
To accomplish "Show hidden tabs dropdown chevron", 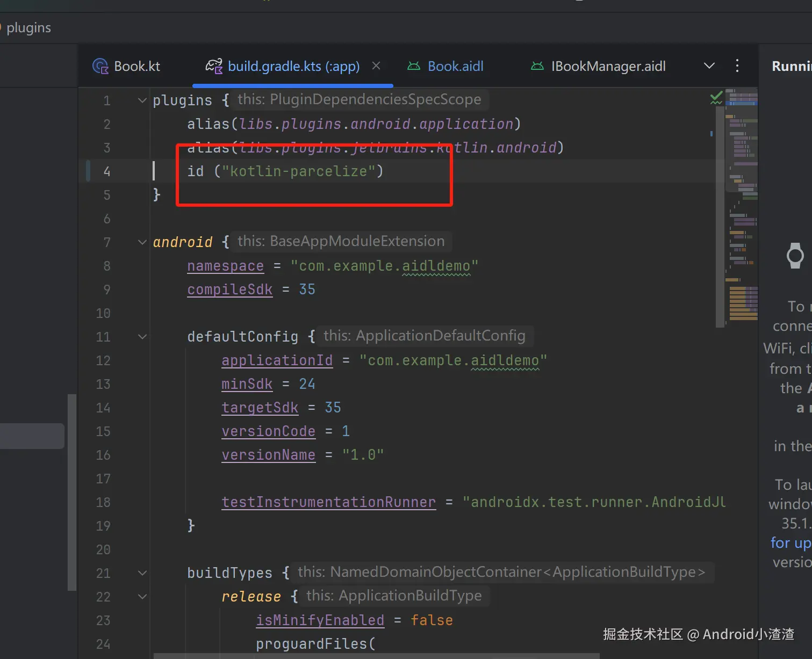I will pyautogui.click(x=709, y=66).
